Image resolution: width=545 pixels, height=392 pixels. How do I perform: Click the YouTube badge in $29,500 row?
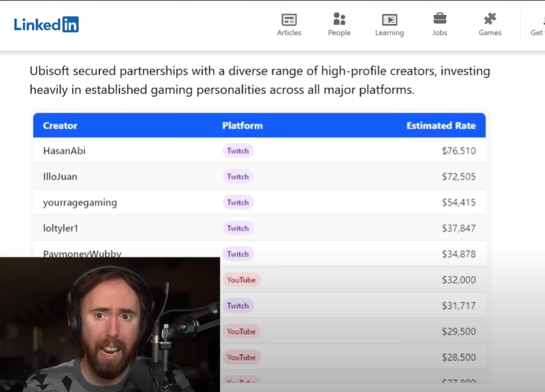click(241, 331)
